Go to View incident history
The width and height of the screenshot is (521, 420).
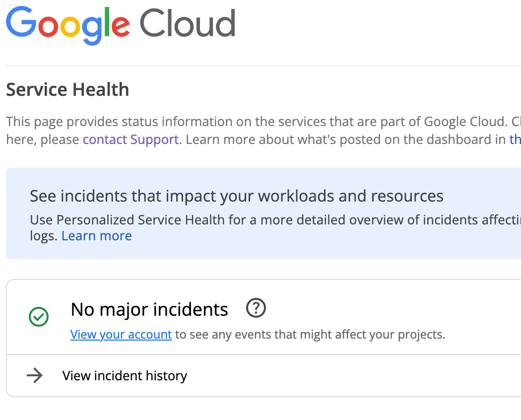click(125, 376)
